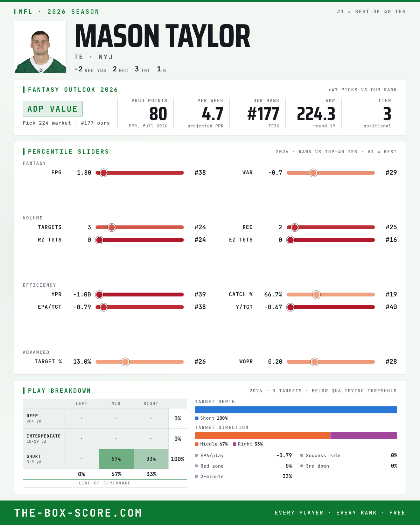Click the OUR RANK #177 value
The image size is (420, 525).
263,114
